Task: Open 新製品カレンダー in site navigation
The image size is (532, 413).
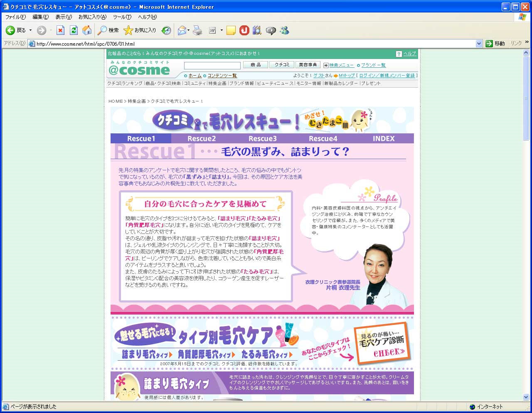Action: pyautogui.click(x=341, y=84)
